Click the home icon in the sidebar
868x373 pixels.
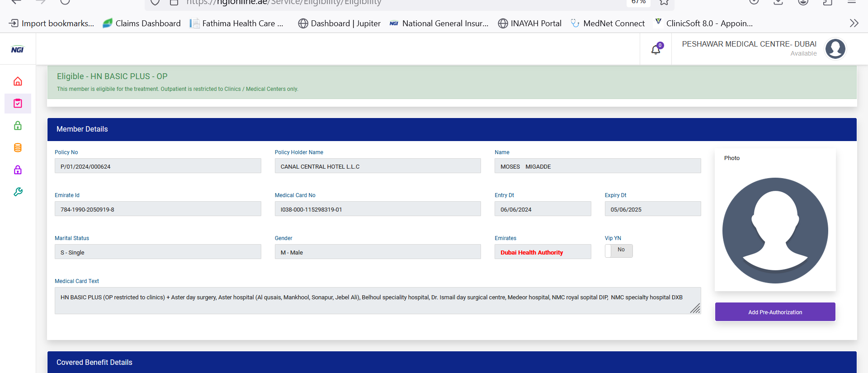[18, 81]
